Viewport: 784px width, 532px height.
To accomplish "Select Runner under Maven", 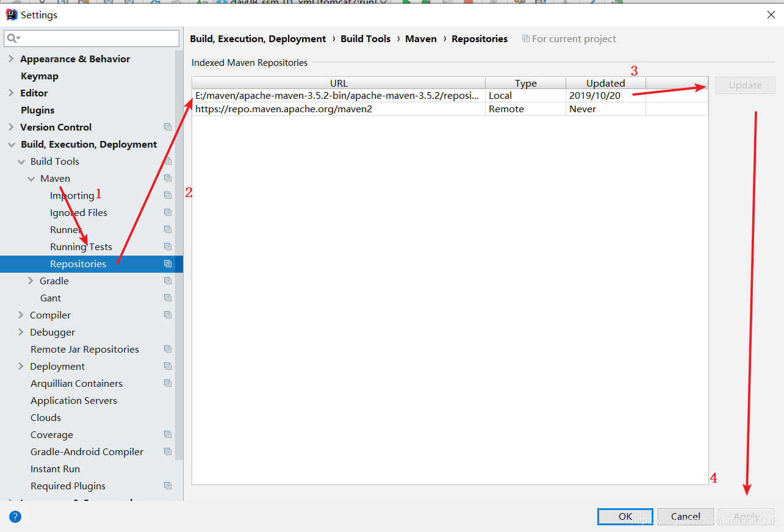I will pos(66,230).
